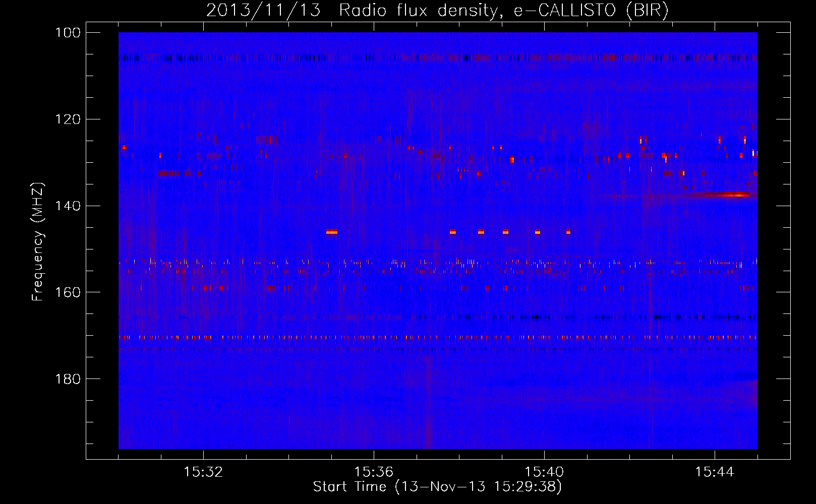Screen dimensions: 816x504
Task: Click the plot title mentioning e-CALLISTO (BIR)
Action: (x=437, y=10)
